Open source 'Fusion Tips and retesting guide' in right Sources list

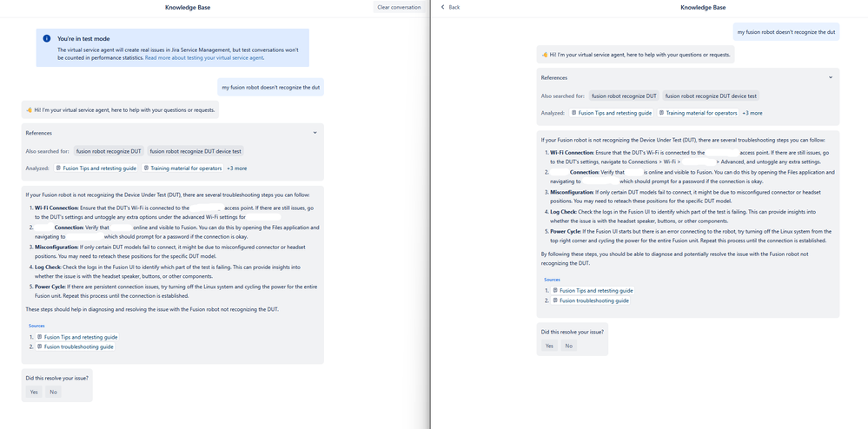tap(593, 290)
